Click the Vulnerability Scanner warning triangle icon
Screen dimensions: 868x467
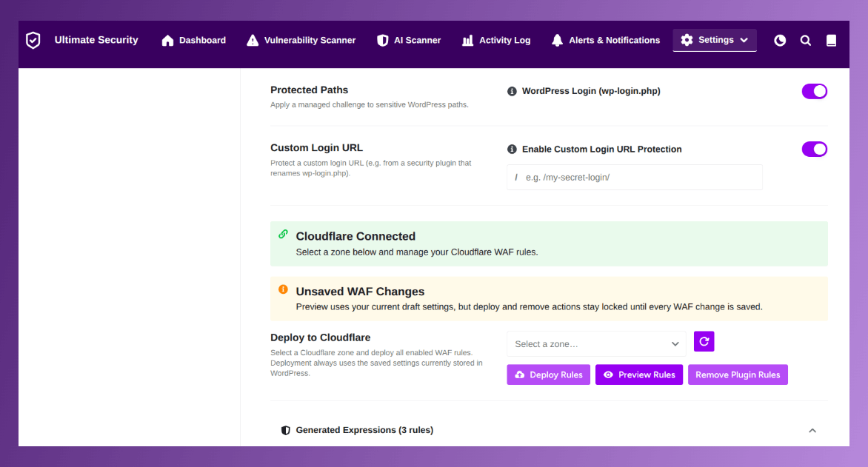(x=253, y=41)
